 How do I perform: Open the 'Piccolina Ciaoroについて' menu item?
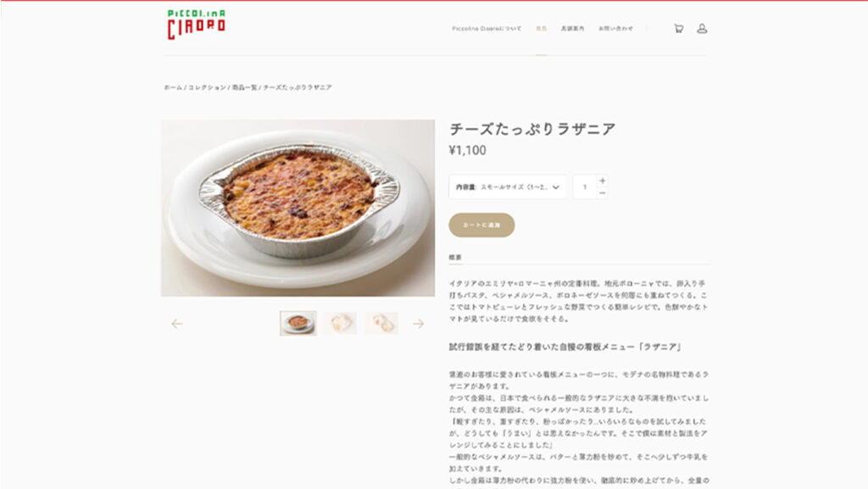[x=487, y=28]
